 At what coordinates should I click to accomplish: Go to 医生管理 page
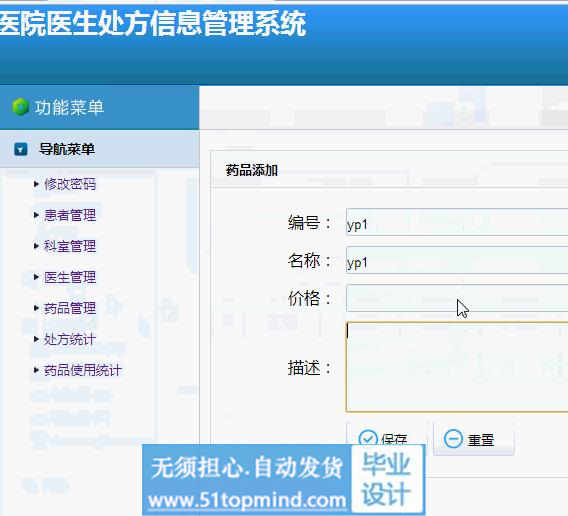tap(70, 277)
